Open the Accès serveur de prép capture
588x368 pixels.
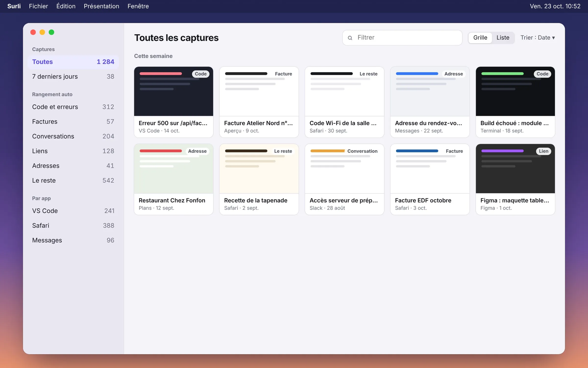tap(344, 179)
